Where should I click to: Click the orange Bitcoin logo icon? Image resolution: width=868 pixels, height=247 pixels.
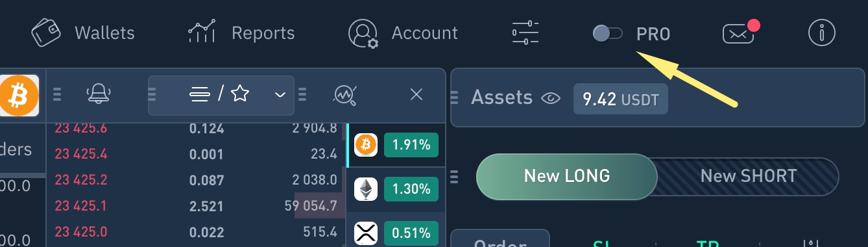point(19,96)
